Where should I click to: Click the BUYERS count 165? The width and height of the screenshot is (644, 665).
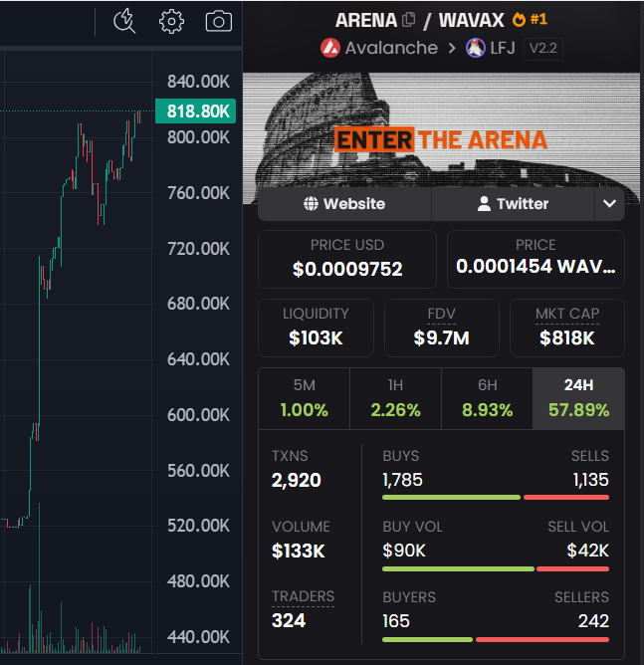click(x=396, y=621)
